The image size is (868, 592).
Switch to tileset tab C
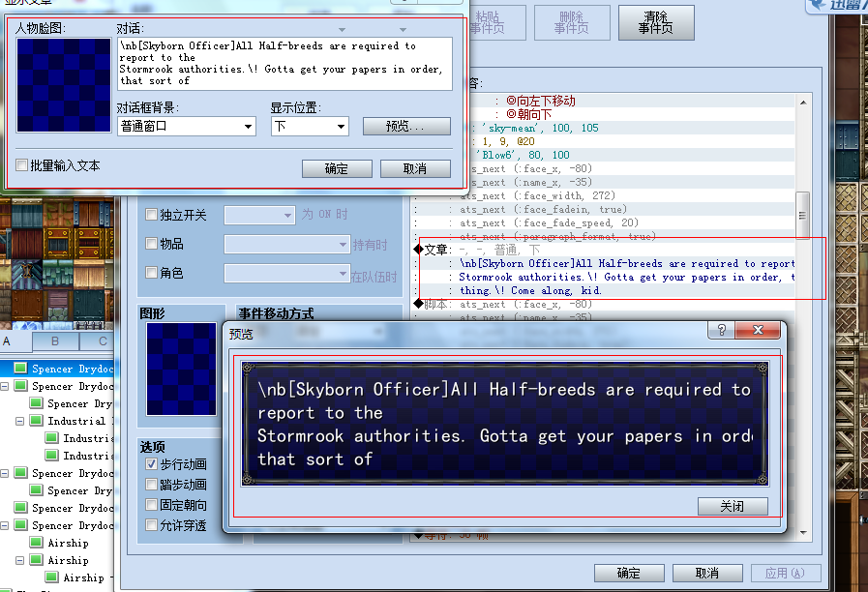click(x=98, y=341)
